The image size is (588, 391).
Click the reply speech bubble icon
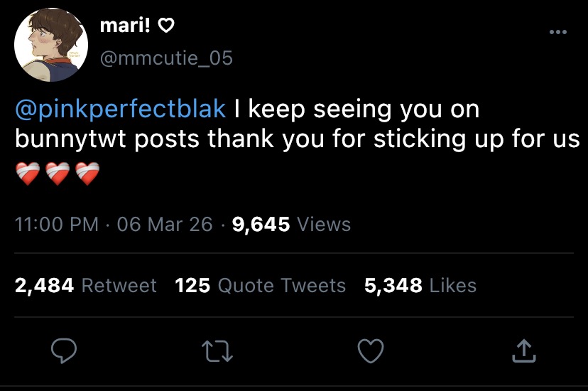click(63, 348)
